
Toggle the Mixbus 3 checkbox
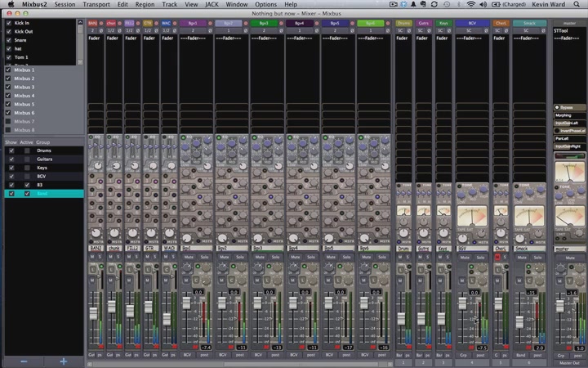pos(8,88)
